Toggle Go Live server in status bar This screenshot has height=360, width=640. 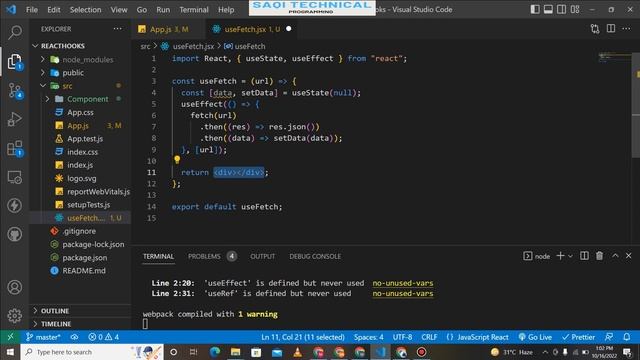(535, 337)
